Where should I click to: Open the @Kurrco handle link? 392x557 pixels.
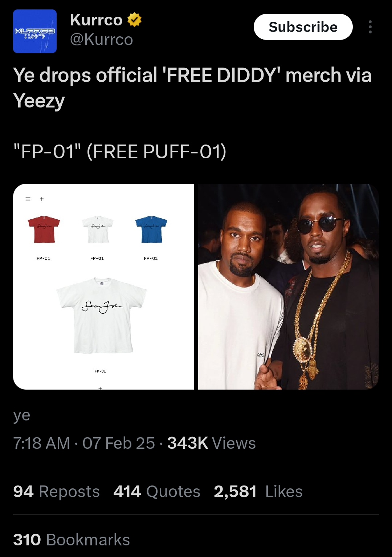pos(101,39)
